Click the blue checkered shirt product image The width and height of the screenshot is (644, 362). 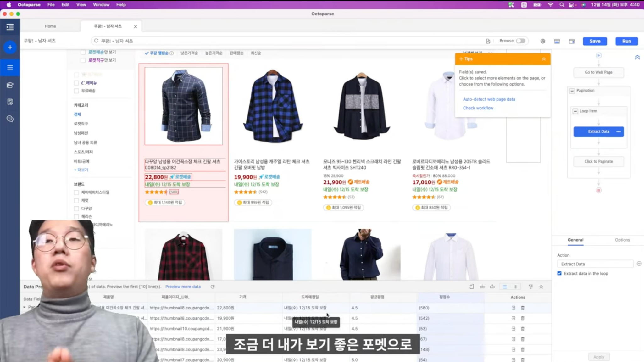[273, 106]
